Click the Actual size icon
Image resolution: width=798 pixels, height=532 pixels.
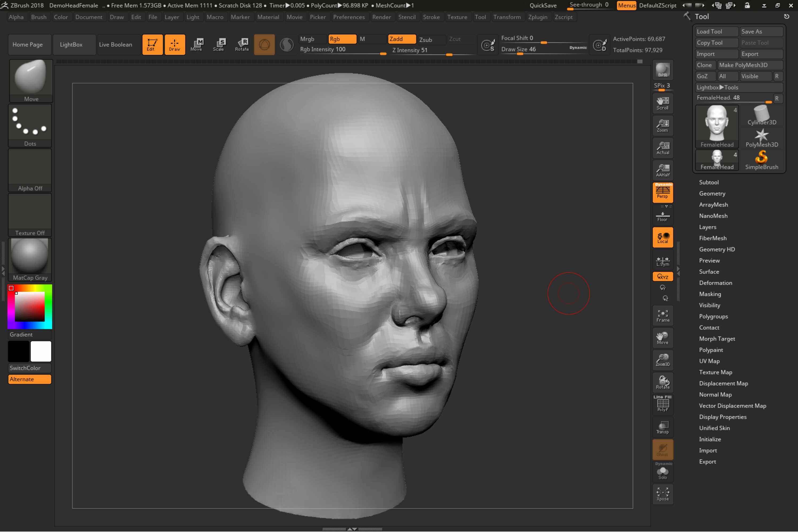663,148
